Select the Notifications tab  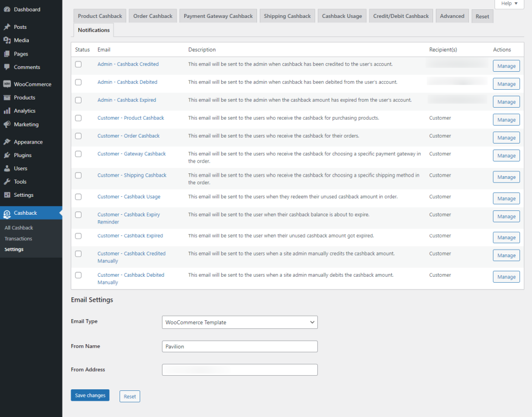tap(93, 30)
